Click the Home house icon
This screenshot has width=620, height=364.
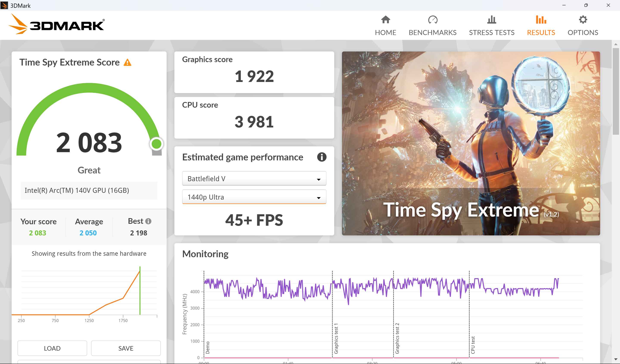pos(385,20)
